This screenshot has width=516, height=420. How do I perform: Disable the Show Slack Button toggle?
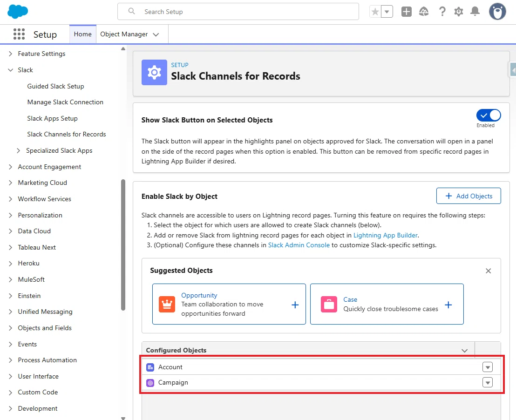point(489,115)
